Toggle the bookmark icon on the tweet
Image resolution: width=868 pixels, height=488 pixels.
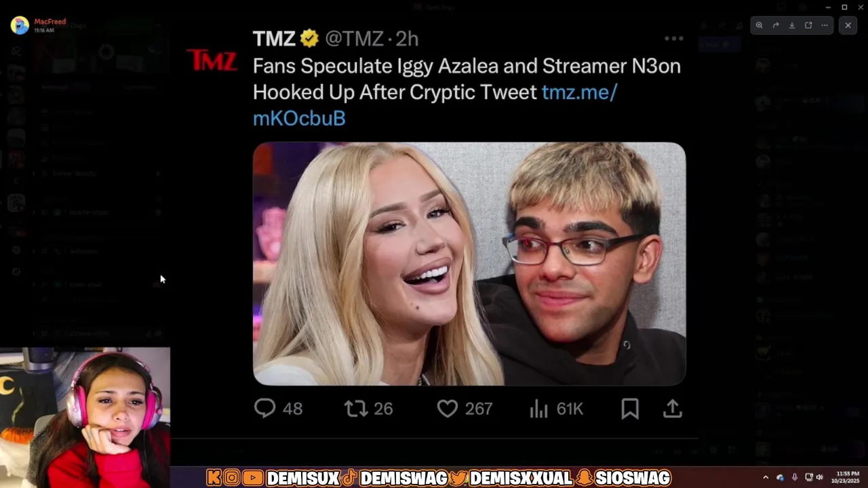[x=630, y=408]
